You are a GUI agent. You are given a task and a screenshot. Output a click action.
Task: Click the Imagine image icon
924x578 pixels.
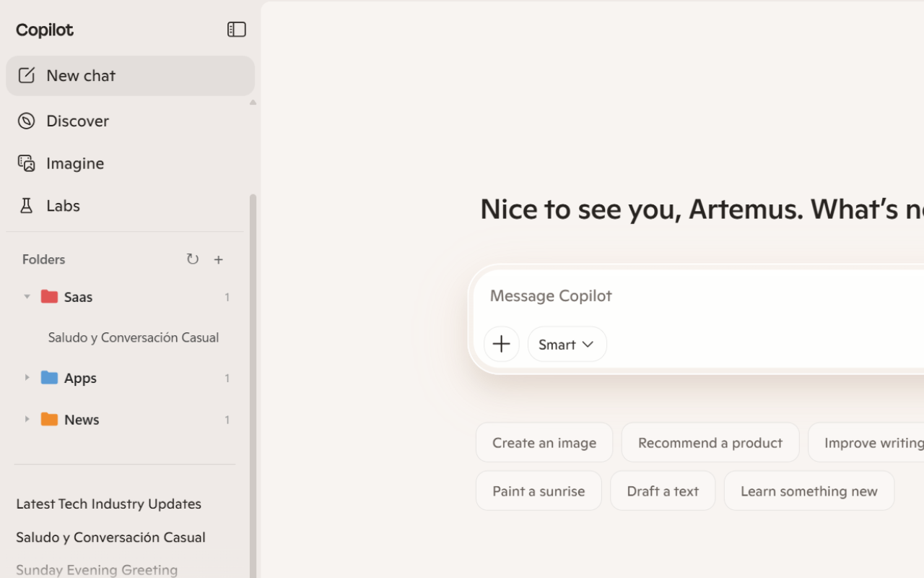pos(27,163)
